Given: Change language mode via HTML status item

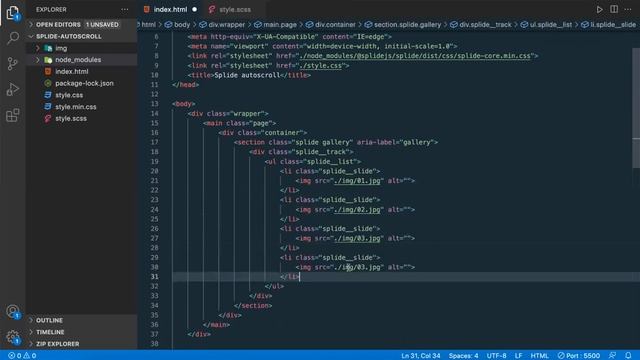Looking at the screenshot, I should 540,356.
